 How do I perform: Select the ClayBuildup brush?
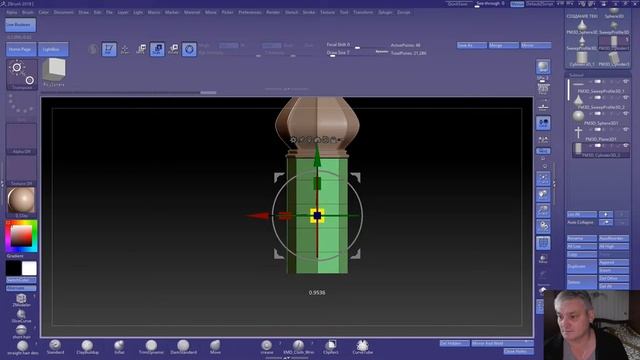pyautogui.click(x=87, y=347)
